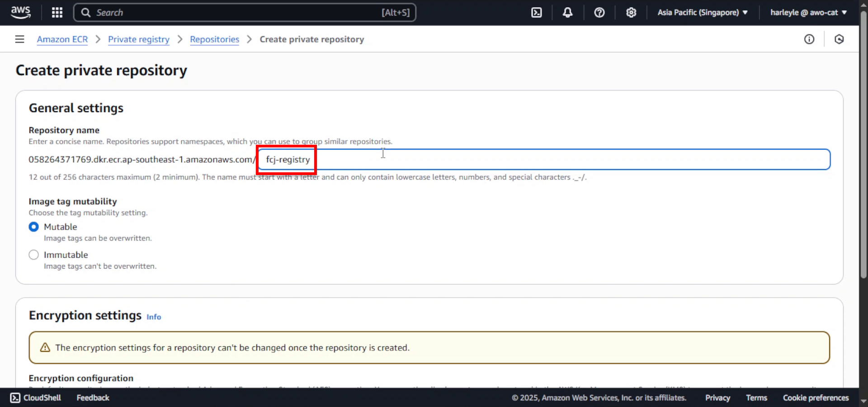
Task: Open Cookie preferences in footer
Action: click(x=816, y=398)
